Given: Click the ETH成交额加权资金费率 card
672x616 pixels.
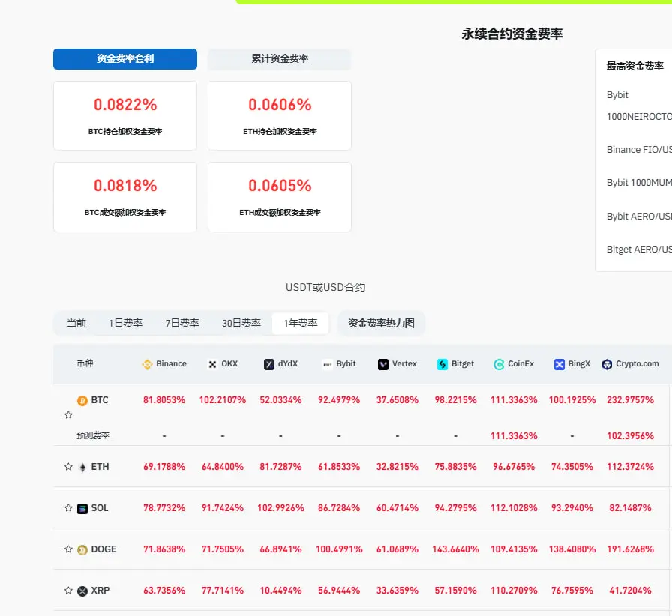Looking at the screenshot, I should pyautogui.click(x=280, y=197).
